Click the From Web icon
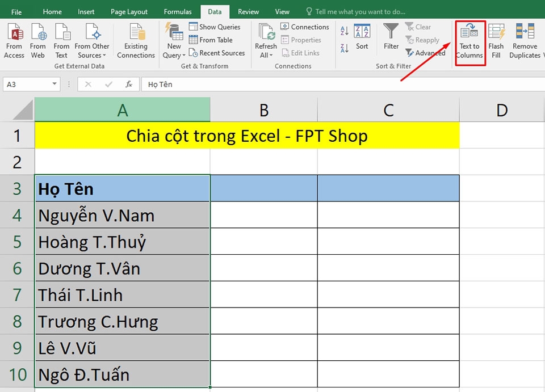Viewport: 545px width, 392px height. tap(38, 41)
